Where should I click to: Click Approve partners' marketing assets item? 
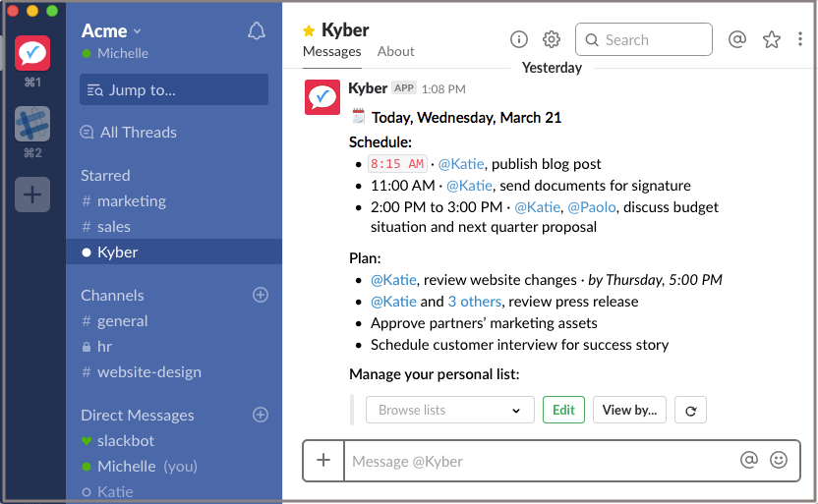(484, 323)
